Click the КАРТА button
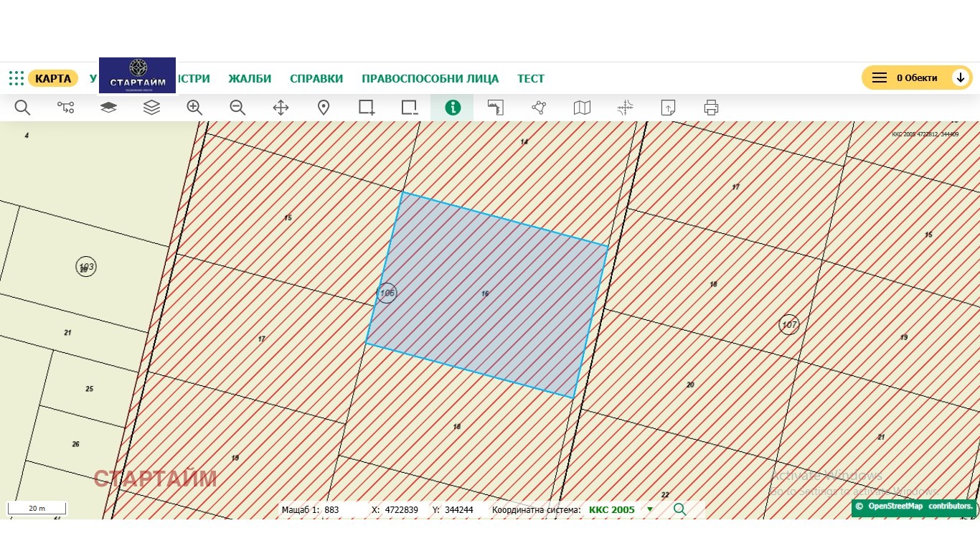This screenshot has width=980, height=551. click(53, 78)
